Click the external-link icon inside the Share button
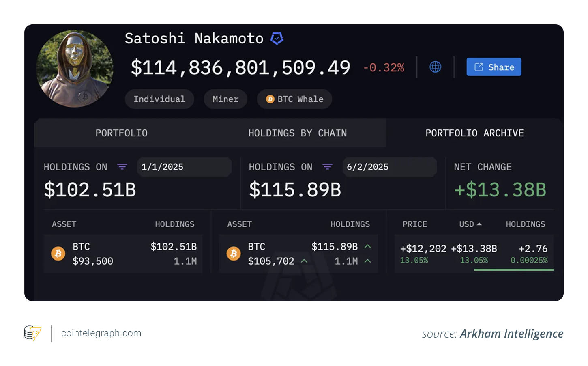Screen dimensions: 588x366 [x=479, y=67]
